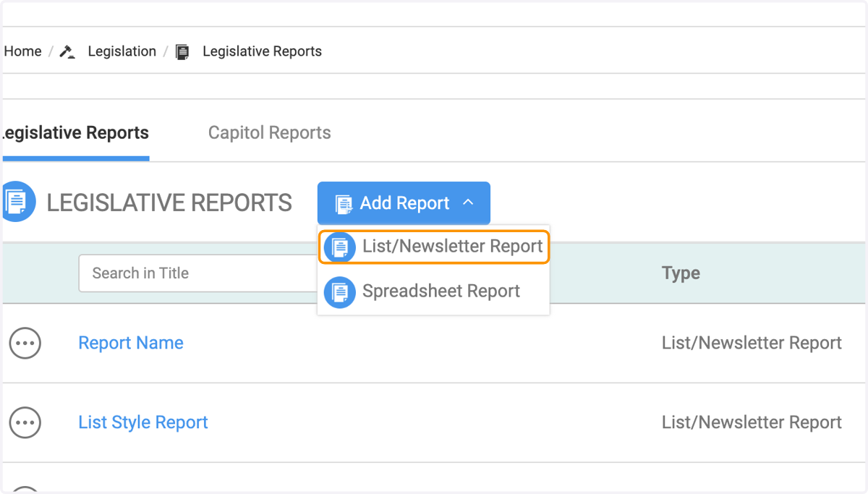Click the List/Newsletter Report menu icon
Viewport: 868px width, 494px height.
coord(340,247)
